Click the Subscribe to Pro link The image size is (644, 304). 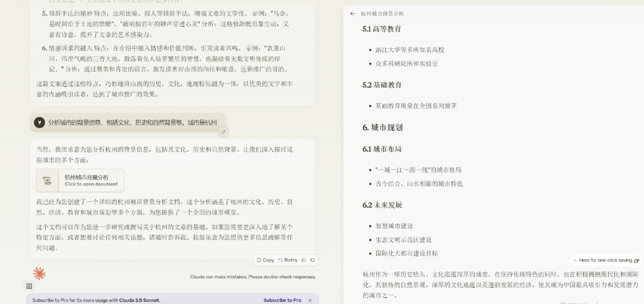(282, 300)
